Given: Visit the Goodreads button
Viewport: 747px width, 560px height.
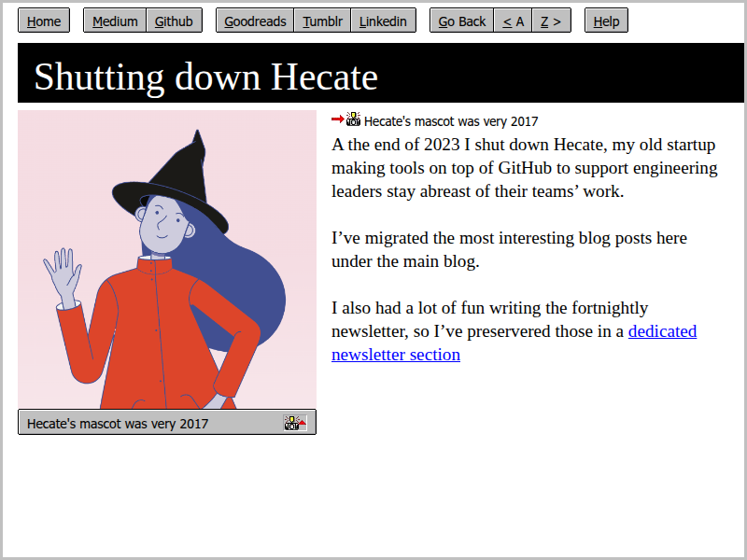Looking at the screenshot, I should point(255,21).
